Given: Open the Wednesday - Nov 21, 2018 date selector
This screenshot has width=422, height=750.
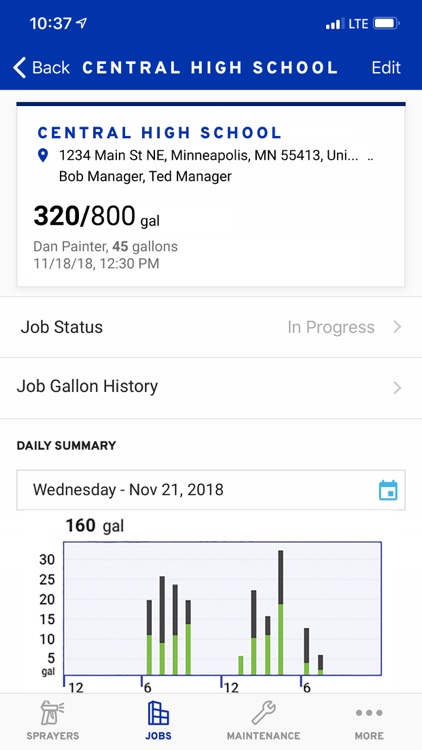Looking at the screenshot, I should (x=211, y=490).
